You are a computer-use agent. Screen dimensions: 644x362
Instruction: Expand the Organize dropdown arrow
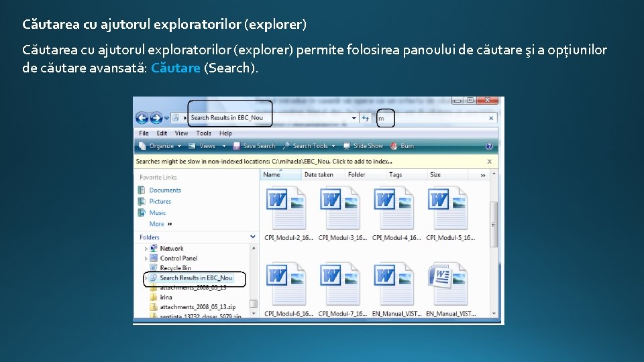tap(180, 146)
